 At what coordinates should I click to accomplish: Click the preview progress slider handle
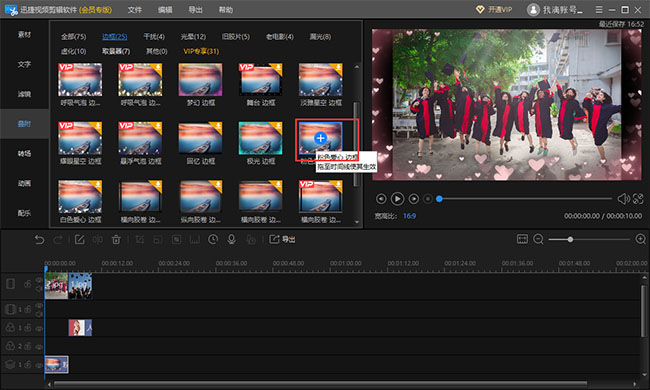(439, 199)
